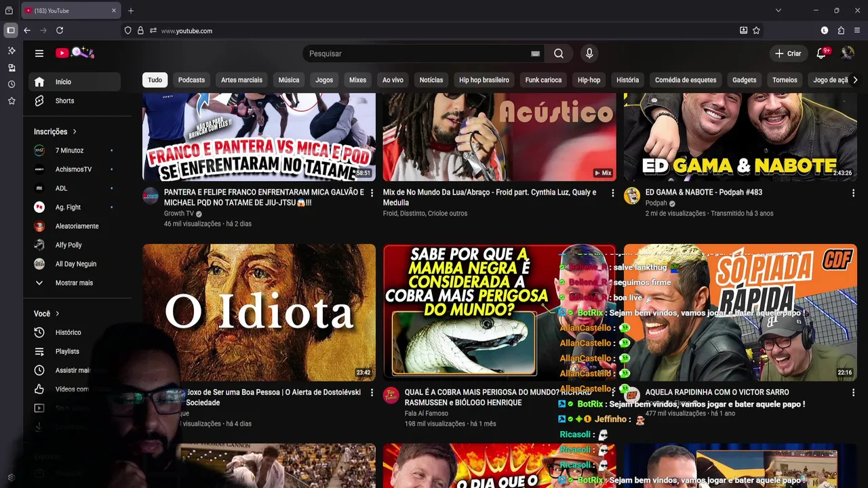Open the Ag. Fight subscription
The width and height of the screenshot is (868, 488).
point(75,207)
